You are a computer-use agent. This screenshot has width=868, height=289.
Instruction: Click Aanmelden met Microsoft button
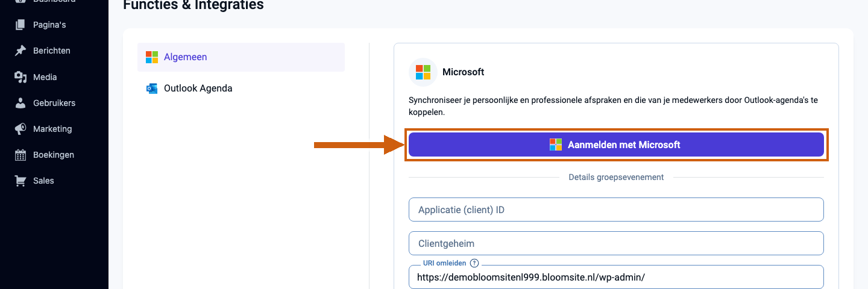(616, 144)
